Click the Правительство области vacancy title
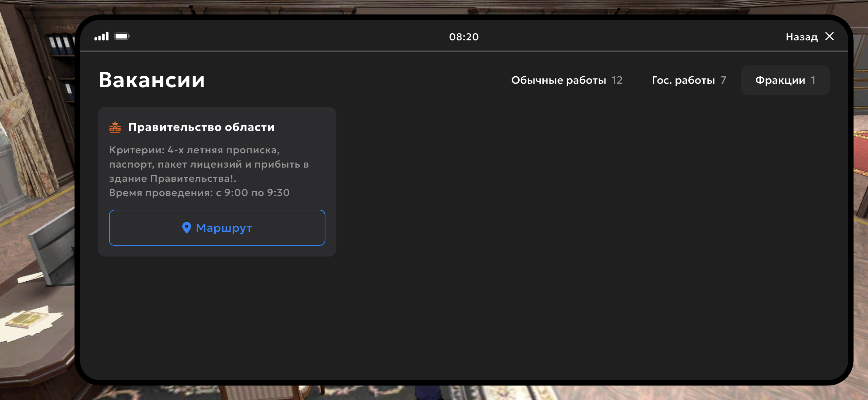The height and width of the screenshot is (400, 868). point(201,127)
